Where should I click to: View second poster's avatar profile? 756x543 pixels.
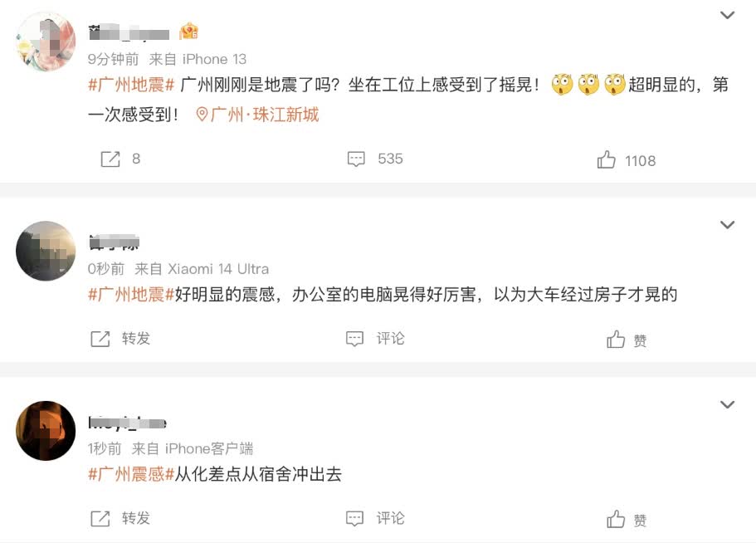pyautogui.click(x=46, y=251)
